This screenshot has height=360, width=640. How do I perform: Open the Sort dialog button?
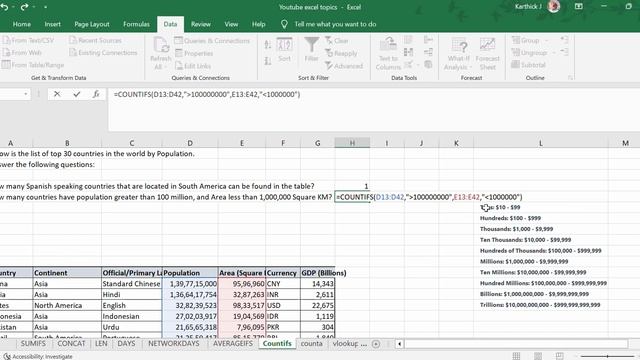pyautogui.click(x=284, y=50)
